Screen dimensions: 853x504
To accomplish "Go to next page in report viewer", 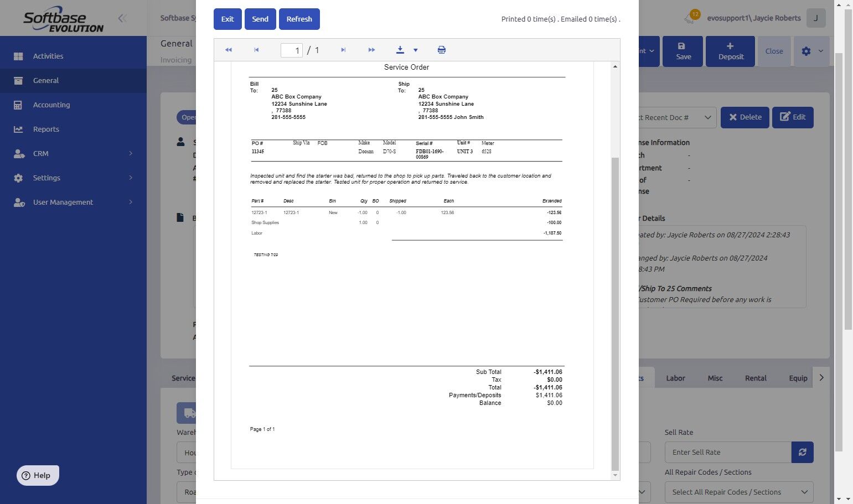I will [343, 50].
